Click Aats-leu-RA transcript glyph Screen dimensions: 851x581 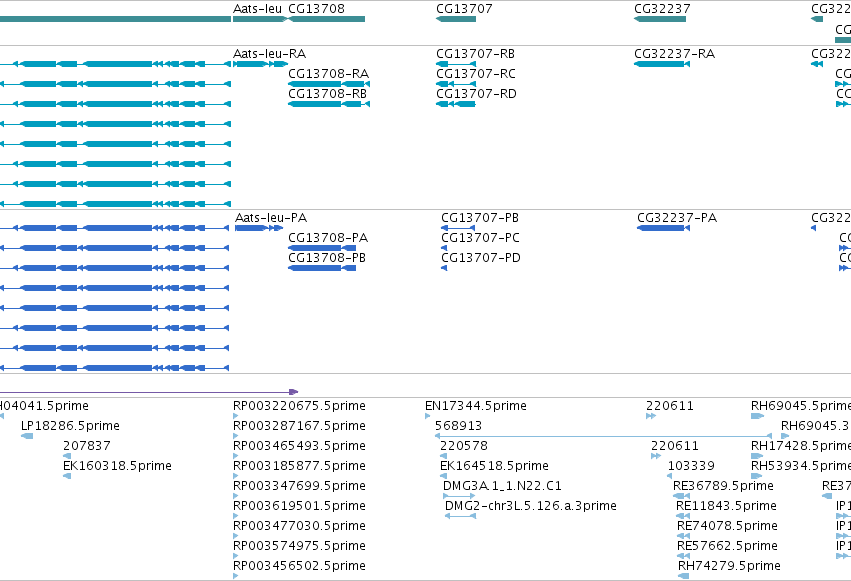[261, 64]
